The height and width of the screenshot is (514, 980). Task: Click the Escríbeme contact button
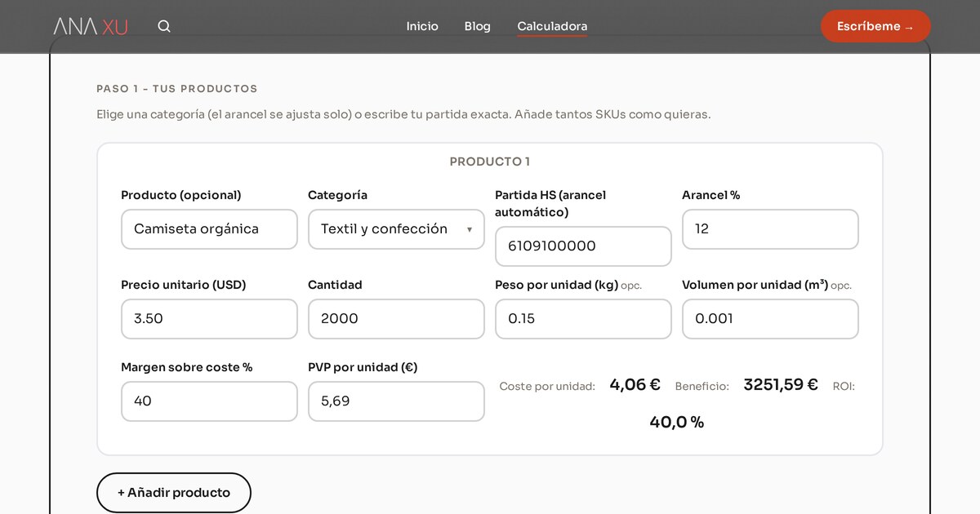click(875, 26)
